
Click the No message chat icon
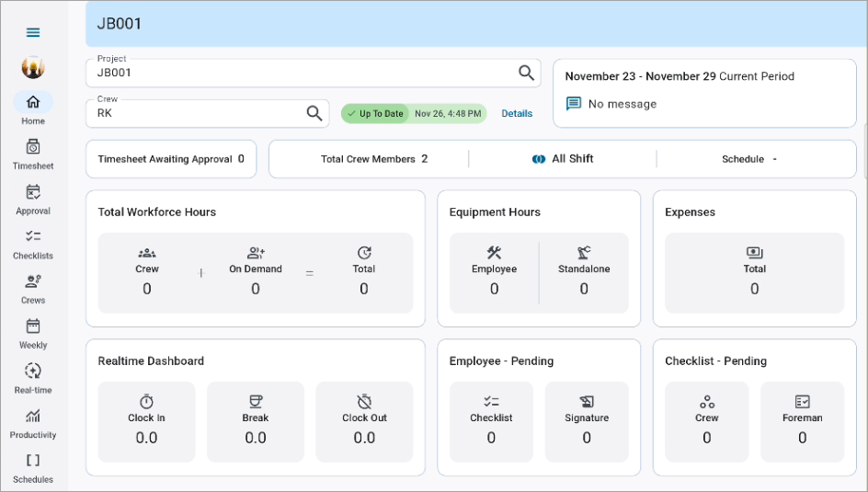[574, 104]
